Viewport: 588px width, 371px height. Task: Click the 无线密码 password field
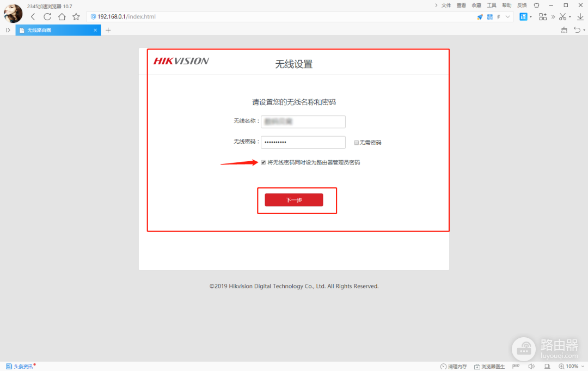(x=303, y=142)
